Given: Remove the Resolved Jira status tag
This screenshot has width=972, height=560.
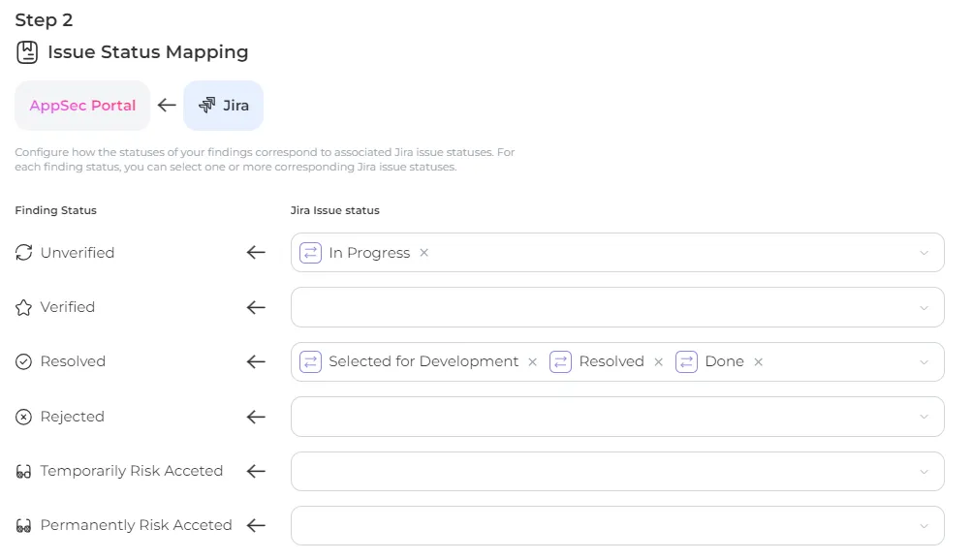Looking at the screenshot, I should [x=658, y=362].
